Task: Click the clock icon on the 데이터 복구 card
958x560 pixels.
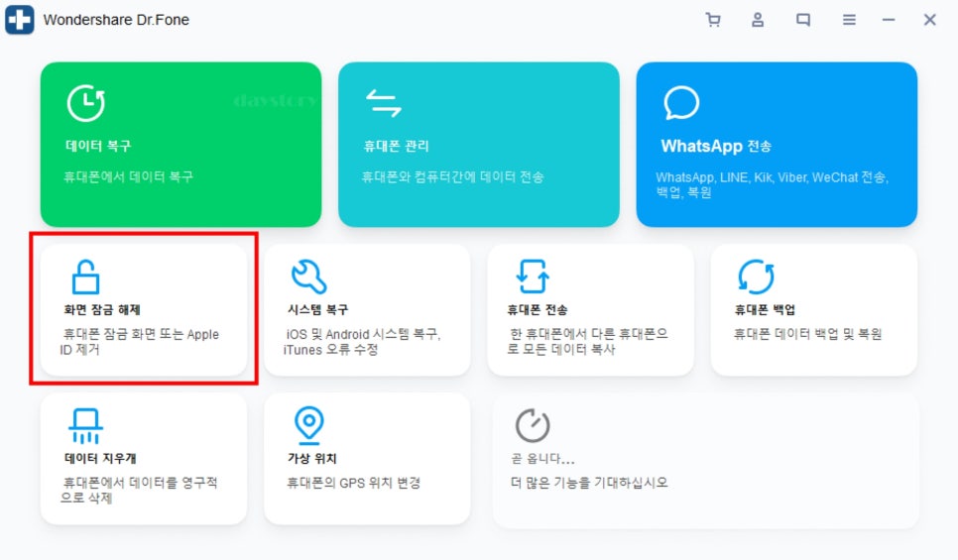Action: [x=86, y=103]
